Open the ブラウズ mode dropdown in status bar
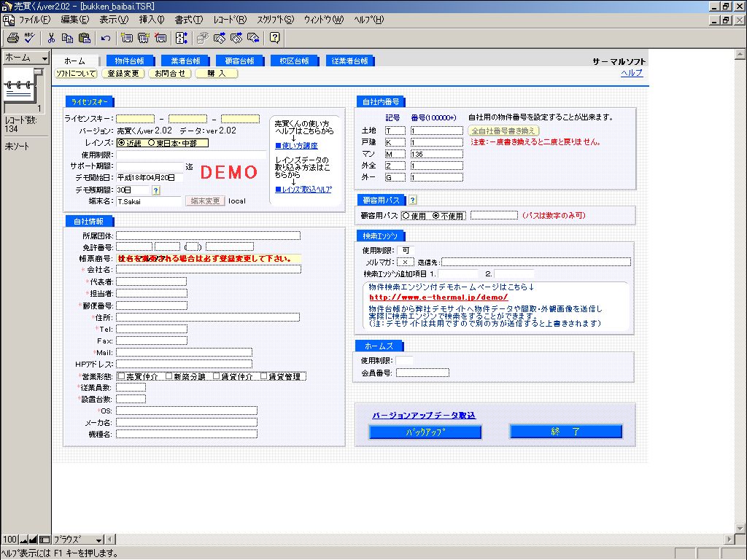Screen dimensions: 747x560 tap(99, 540)
